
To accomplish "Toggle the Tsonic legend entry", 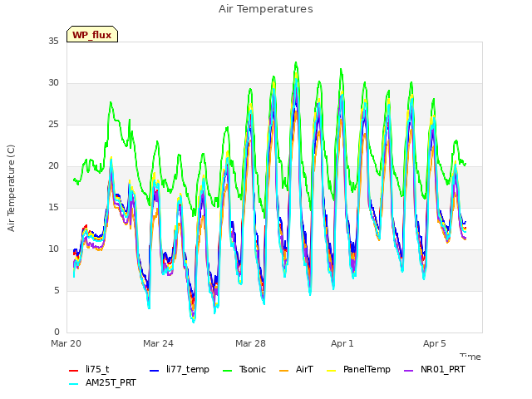I will pos(244,369).
